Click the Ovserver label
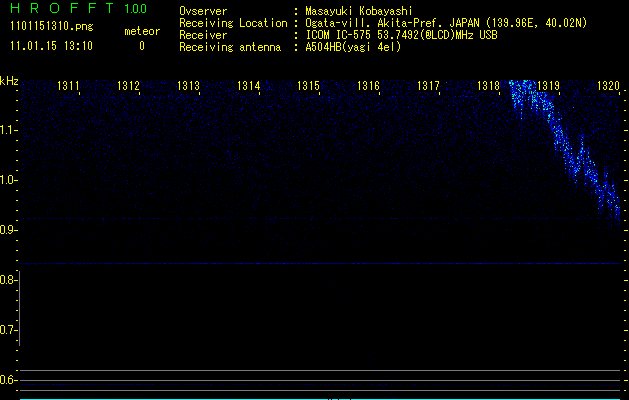Image resolution: width=629 pixels, height=400 pixels. (x=203, y=11)
